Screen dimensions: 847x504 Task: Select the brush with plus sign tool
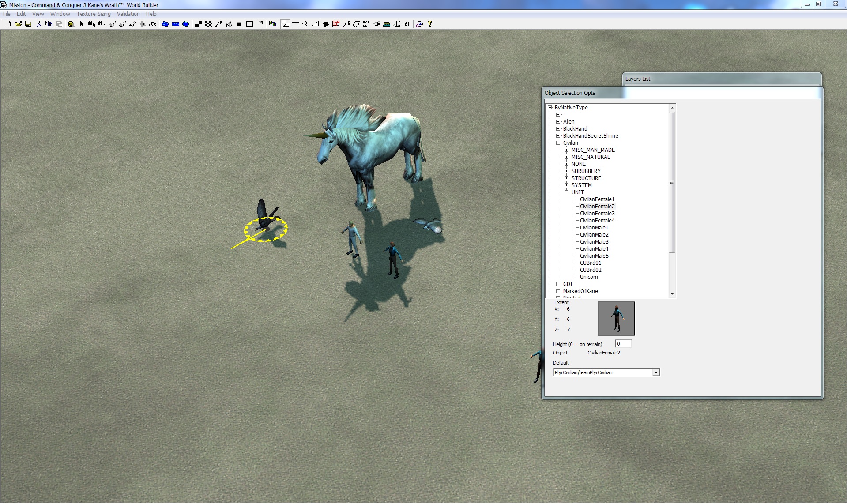(x=122, y=24)
